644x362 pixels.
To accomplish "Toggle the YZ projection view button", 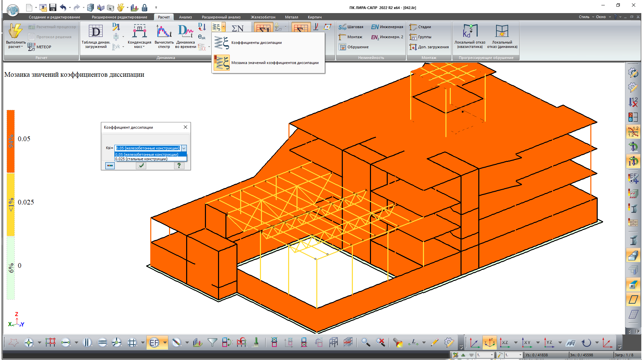I will click(x=549, y=343).
